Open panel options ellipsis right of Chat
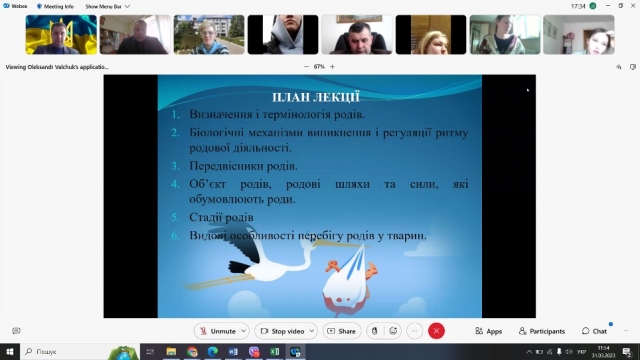640x360 pixels. [x=626, y=331]
